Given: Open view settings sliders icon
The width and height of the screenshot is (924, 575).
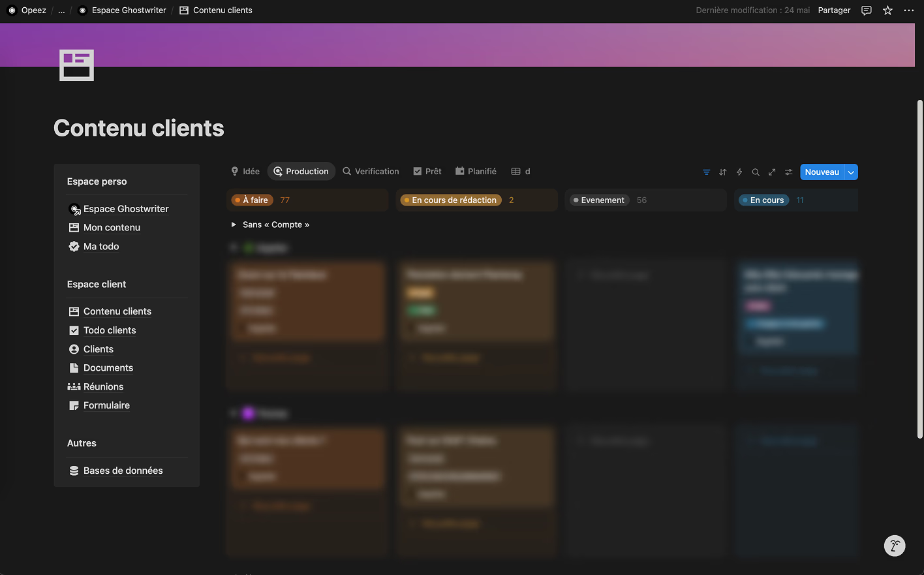Looking at the screenshot, I should [788, 172].
